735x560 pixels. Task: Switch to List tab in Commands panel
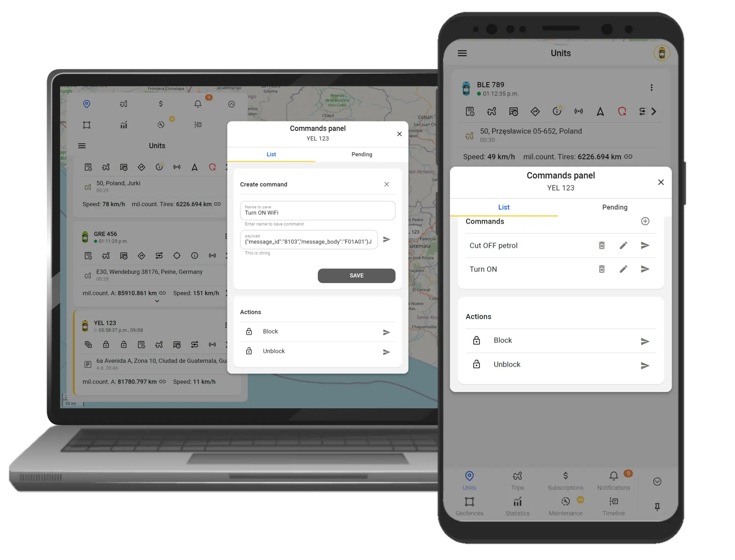click(x=271, y=154)
